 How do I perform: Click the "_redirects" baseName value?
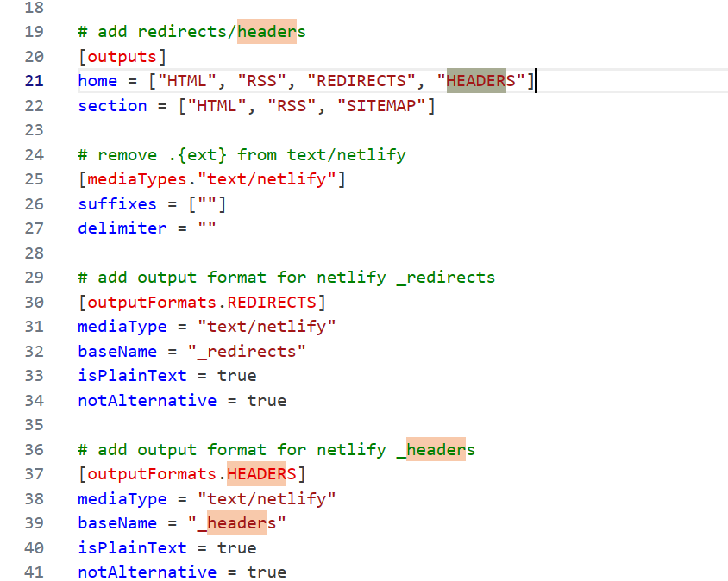(x=247, y=351)
